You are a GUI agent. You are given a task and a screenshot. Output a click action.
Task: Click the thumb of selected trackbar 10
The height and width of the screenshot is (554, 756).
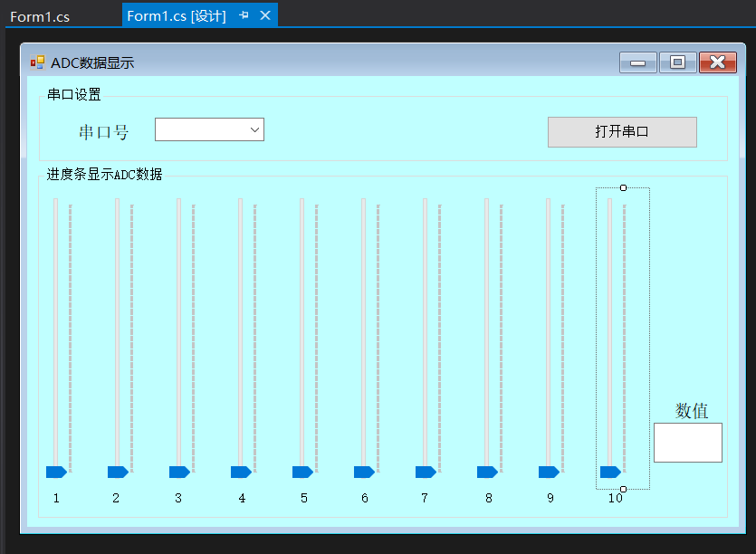tap(610, 472)
